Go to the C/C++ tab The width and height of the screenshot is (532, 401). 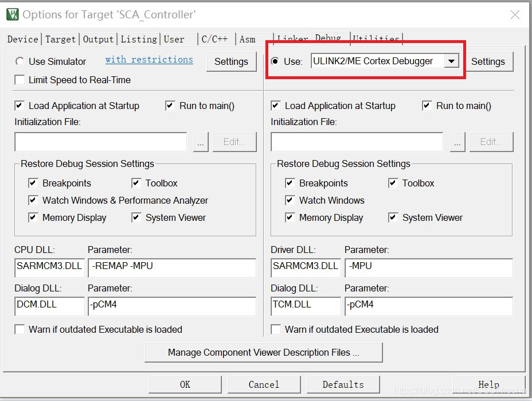point(215,40)
